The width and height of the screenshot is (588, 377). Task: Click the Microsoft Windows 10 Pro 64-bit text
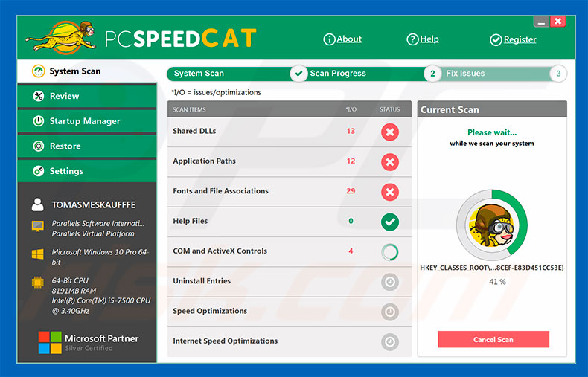tap(100, 257)
